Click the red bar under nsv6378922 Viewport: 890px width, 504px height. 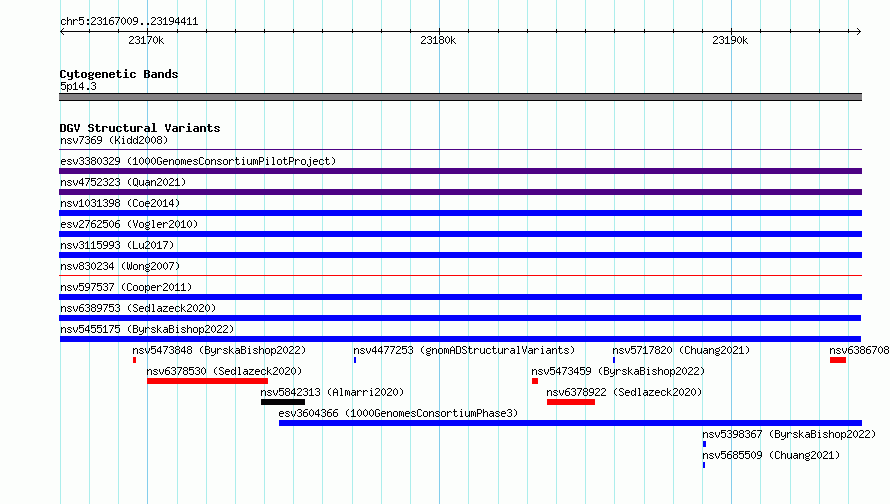(571, 402)
